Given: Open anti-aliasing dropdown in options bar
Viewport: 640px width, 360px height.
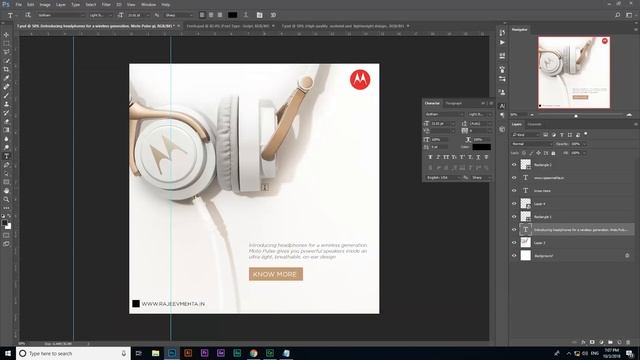Looking at the screenshot, I should 178,15.
